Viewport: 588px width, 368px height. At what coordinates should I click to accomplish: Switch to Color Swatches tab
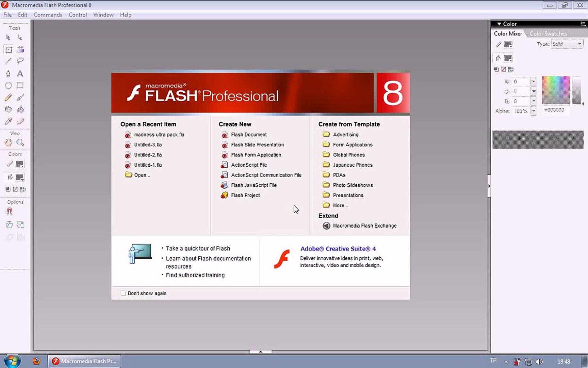[x=548, y=33]
